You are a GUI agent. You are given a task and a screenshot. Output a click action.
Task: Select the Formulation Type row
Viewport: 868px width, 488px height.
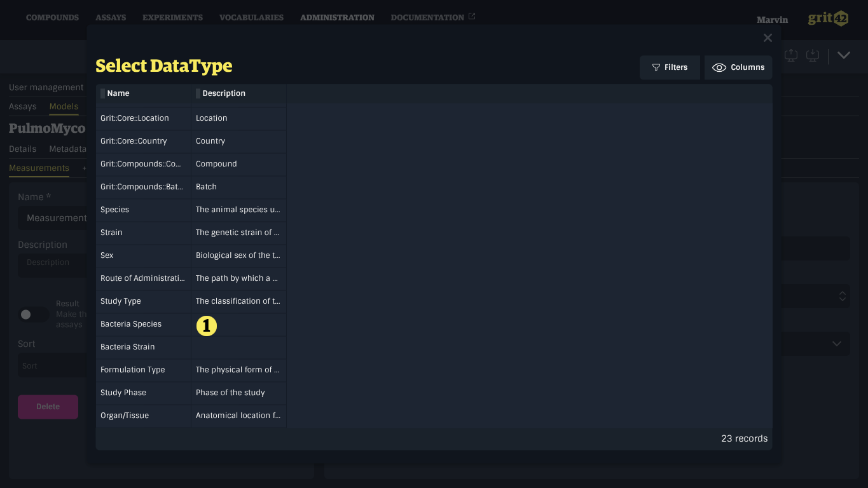tap(191, 370)
